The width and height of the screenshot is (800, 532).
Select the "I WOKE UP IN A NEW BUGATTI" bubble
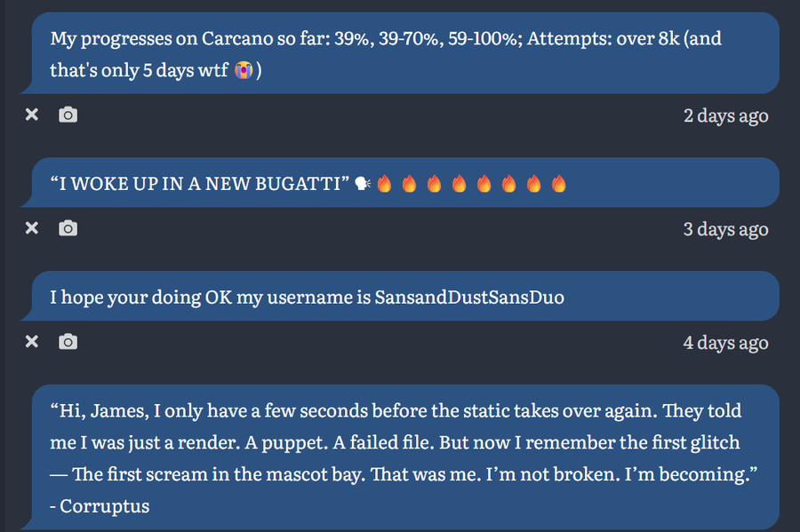pyautogui.click(x=399, y=182)
